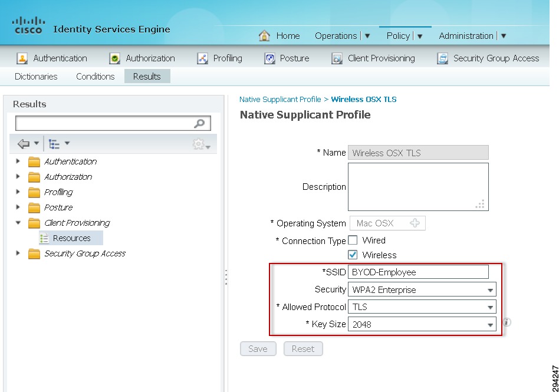Select the Results tab
The height and width of the screenshot is (392, 559).
[x=147, y=76]
